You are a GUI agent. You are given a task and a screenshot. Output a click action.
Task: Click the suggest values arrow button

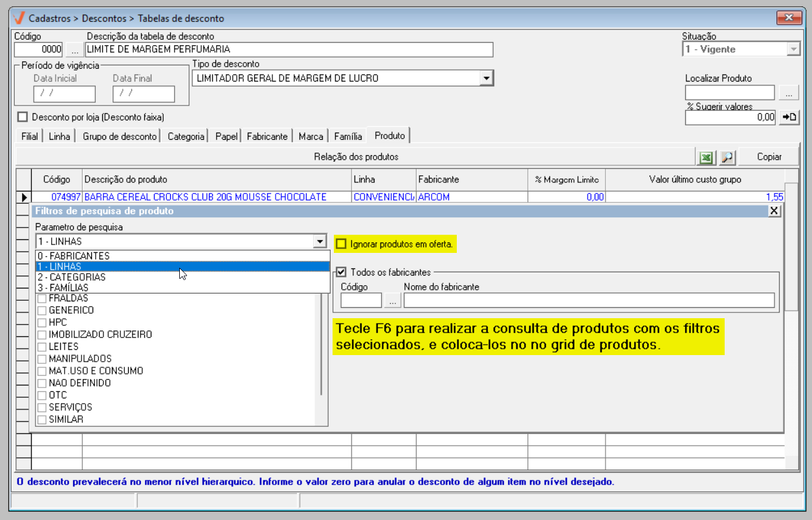pyautogui.click(x=789, y=117)
